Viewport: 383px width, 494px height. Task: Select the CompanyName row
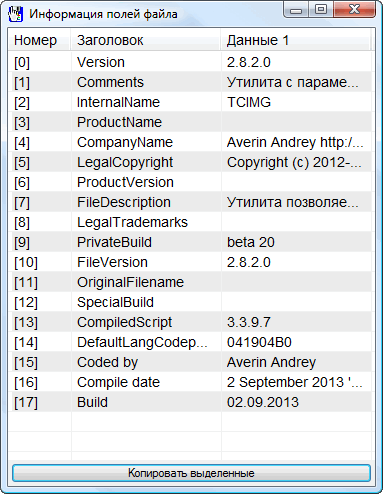click(190, 142)
